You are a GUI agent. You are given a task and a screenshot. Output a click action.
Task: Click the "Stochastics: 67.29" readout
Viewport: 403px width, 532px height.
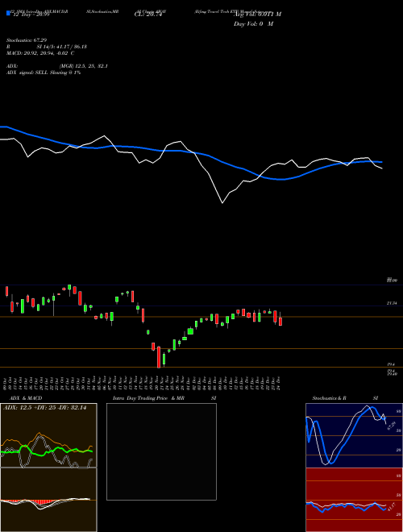click(x=26, y=40)
